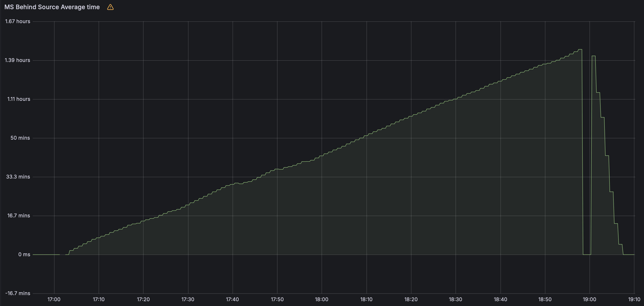Click the '18:40' time axis label
Viewport: 644px width, 306px height.
coord(500,299)
